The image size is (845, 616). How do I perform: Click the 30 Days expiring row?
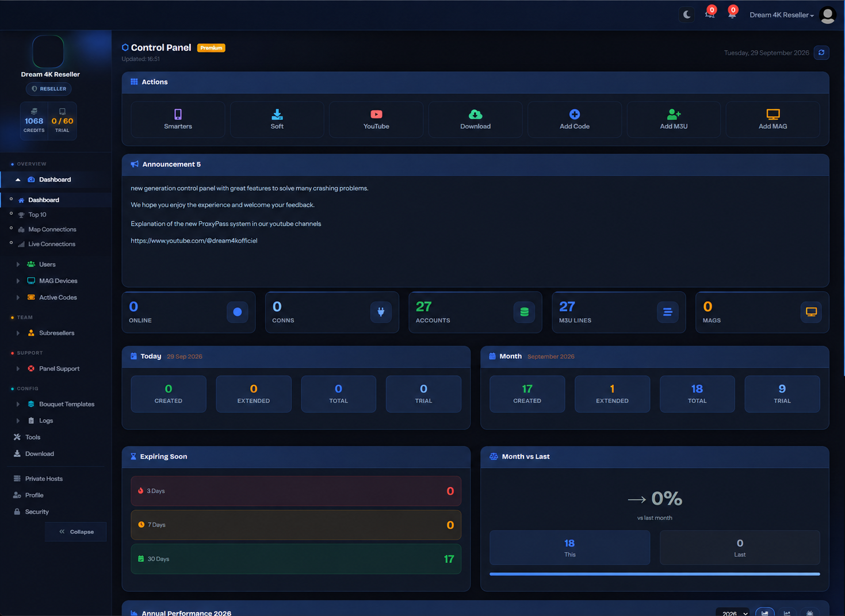click(x=296, y=559)
